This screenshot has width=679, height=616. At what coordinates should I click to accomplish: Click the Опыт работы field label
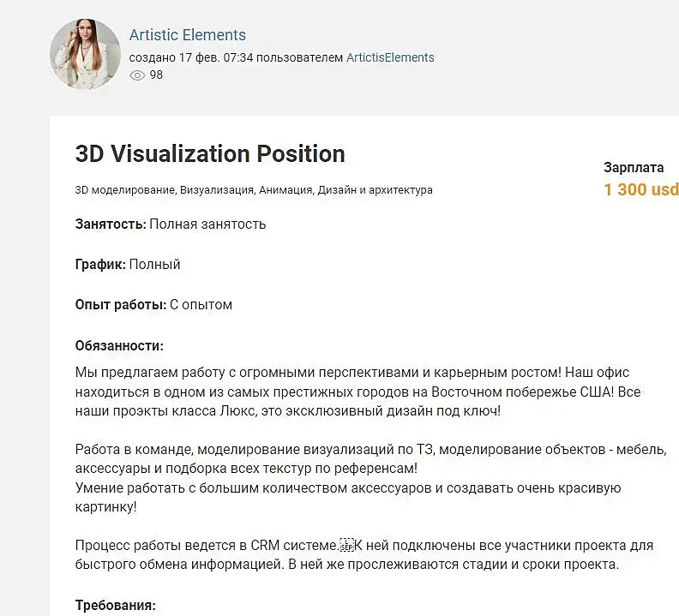click(x=121, y=305)
